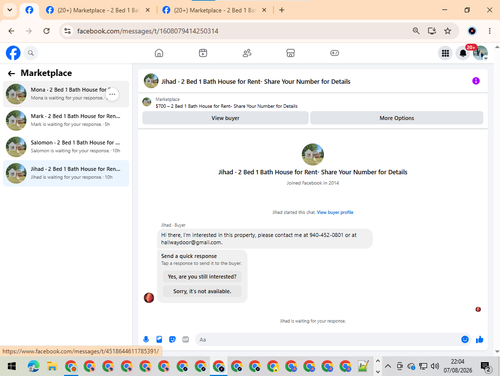Send quick reply 'Sorry, it's not available.'
The image size is (500, 376).
click(202, 291)
